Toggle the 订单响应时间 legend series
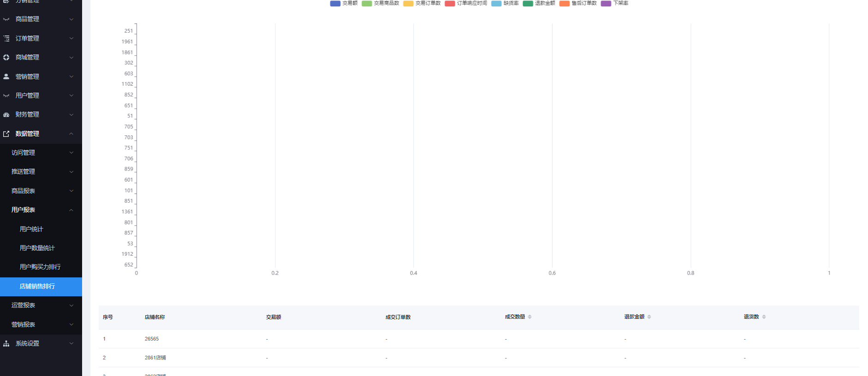The height and width of the screenshot is (376, 868). [466, 3]
